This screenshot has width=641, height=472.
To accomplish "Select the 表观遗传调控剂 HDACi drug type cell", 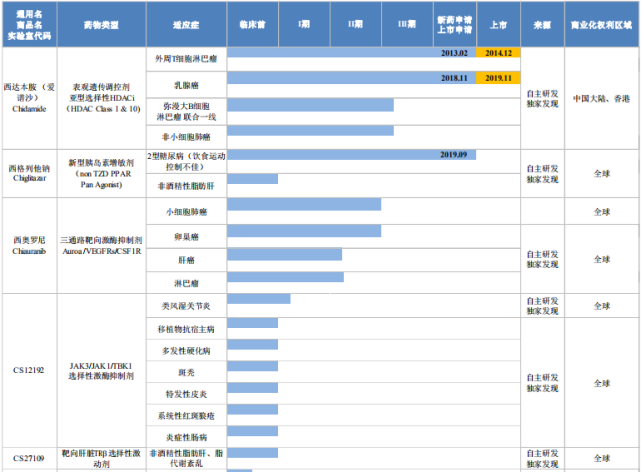I will (x=101, y=98).
